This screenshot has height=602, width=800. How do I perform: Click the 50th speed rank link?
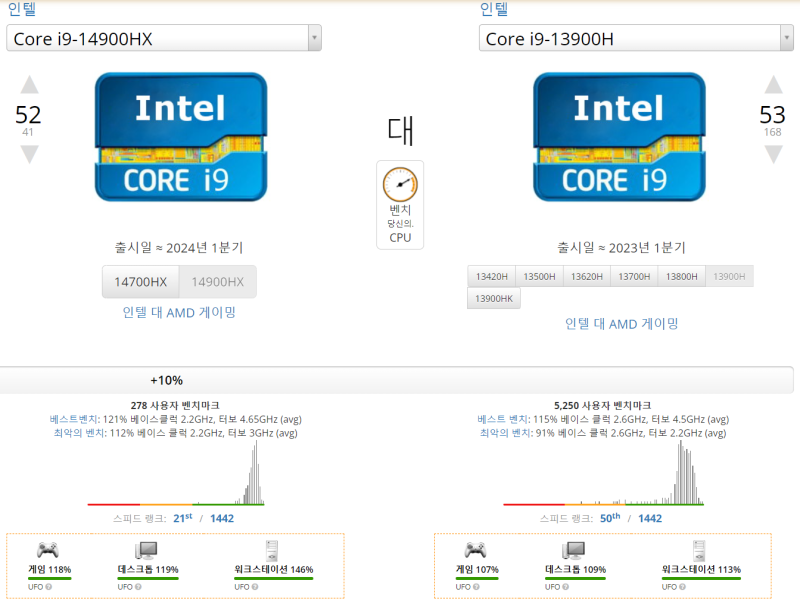tap(610, 518)
